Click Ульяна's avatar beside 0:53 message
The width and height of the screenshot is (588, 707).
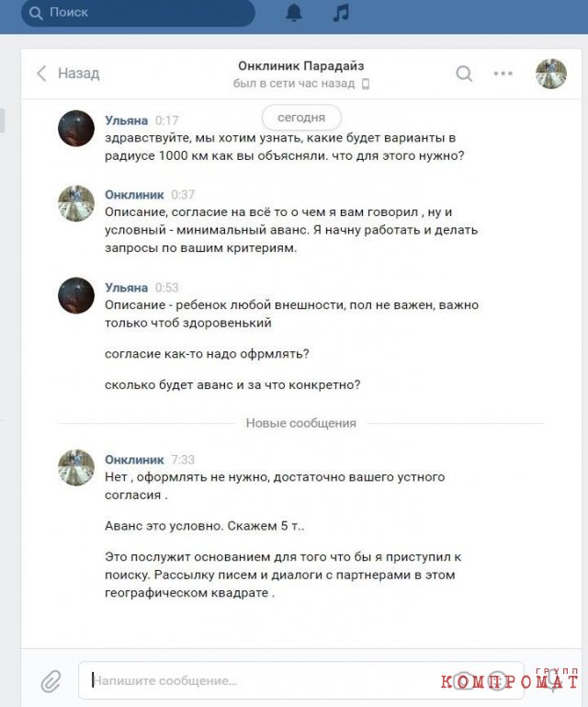coord(76,295)
